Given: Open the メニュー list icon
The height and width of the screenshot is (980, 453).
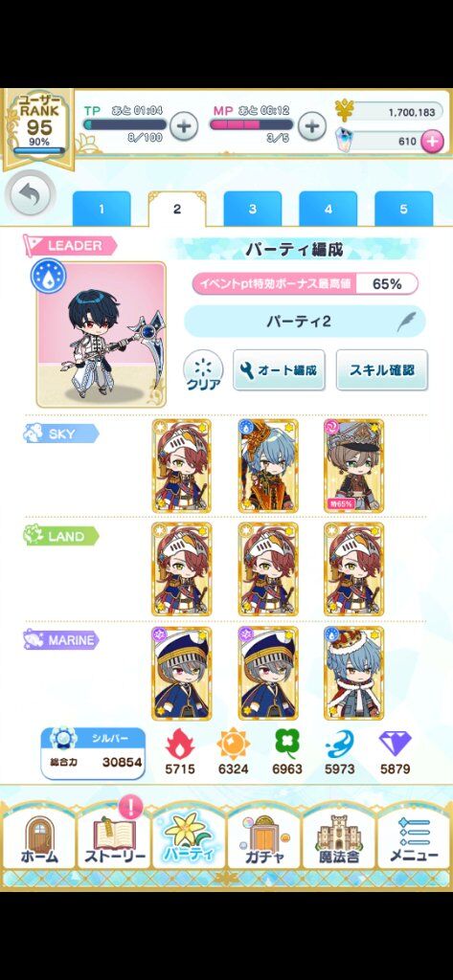Looking at the screenshot, I should (414, 837).
